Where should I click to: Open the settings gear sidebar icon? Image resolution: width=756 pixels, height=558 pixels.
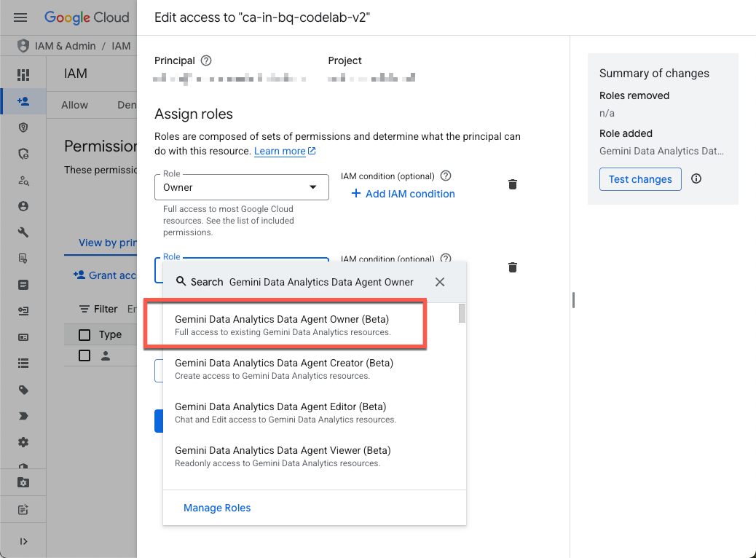point(23,442)
